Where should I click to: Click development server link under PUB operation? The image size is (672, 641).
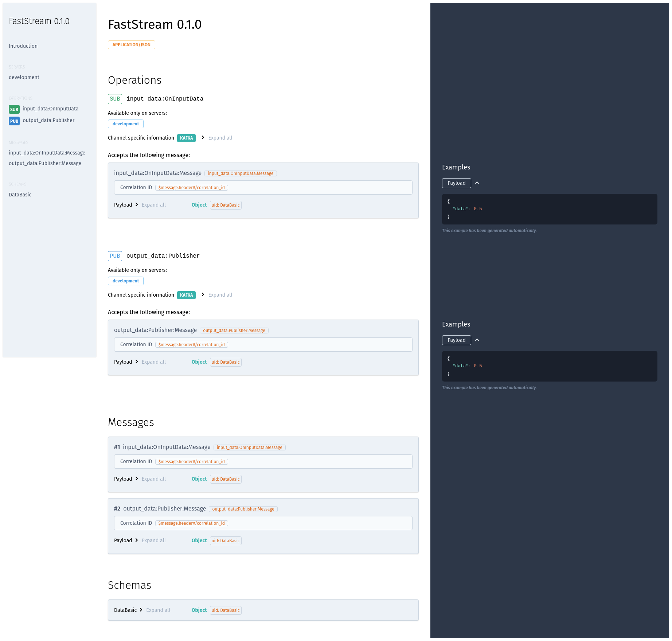[126, 281]
